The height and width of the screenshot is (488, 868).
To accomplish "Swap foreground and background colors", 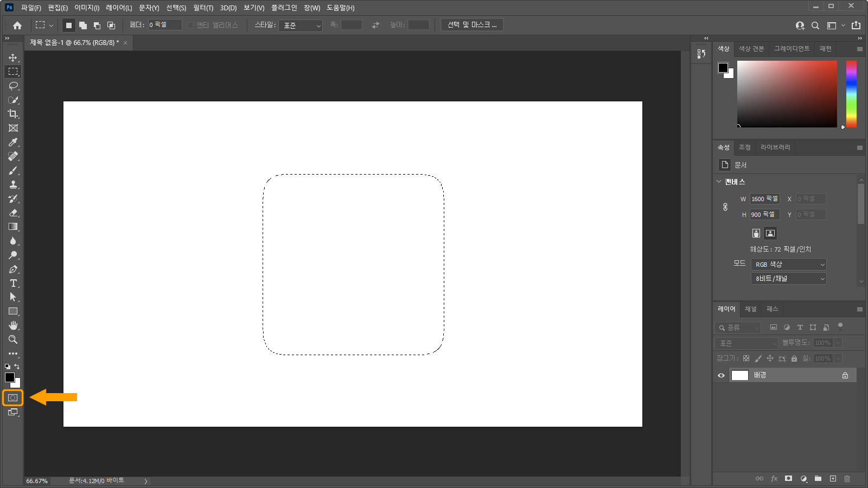I will [x=17, y=367].
